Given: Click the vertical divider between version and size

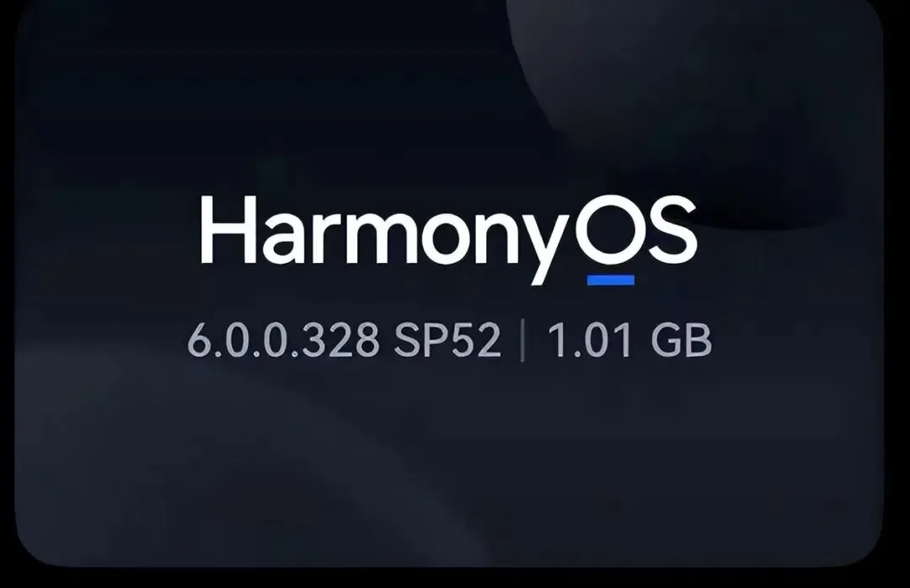Looking at the screenshot, I should point(523,340).
